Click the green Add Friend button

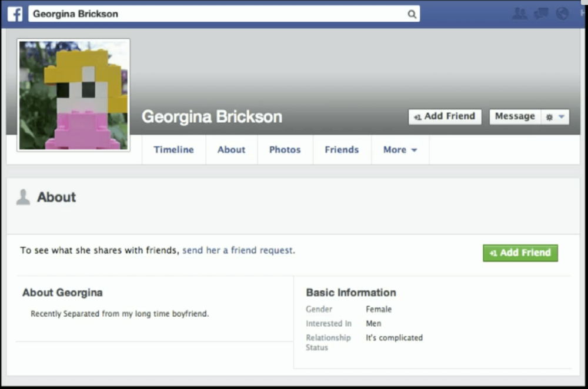[520, 253]
